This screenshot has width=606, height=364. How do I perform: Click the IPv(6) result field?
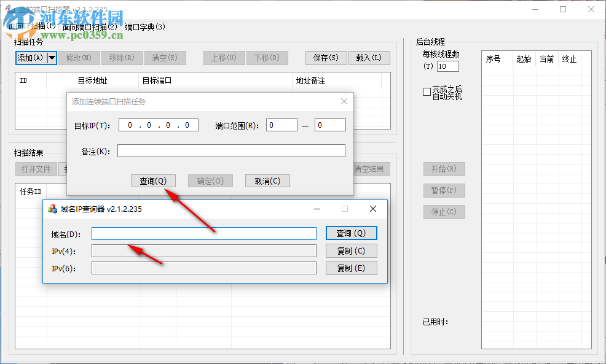pos(204,268)
